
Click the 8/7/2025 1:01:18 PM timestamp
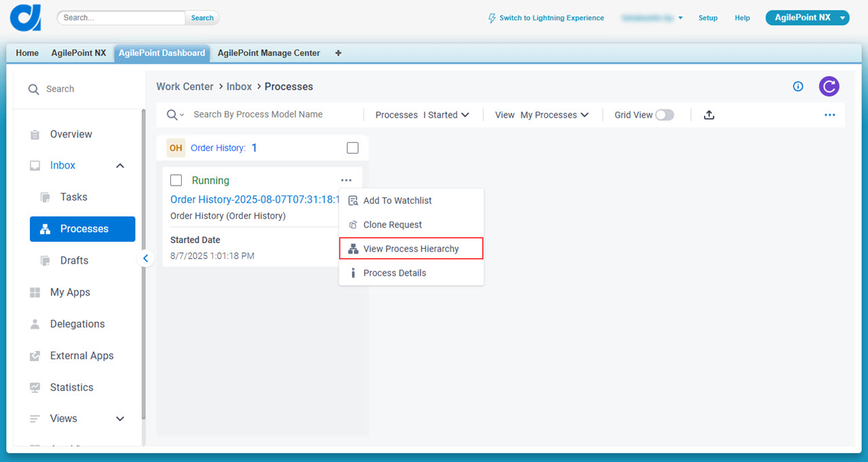point(212,256)
